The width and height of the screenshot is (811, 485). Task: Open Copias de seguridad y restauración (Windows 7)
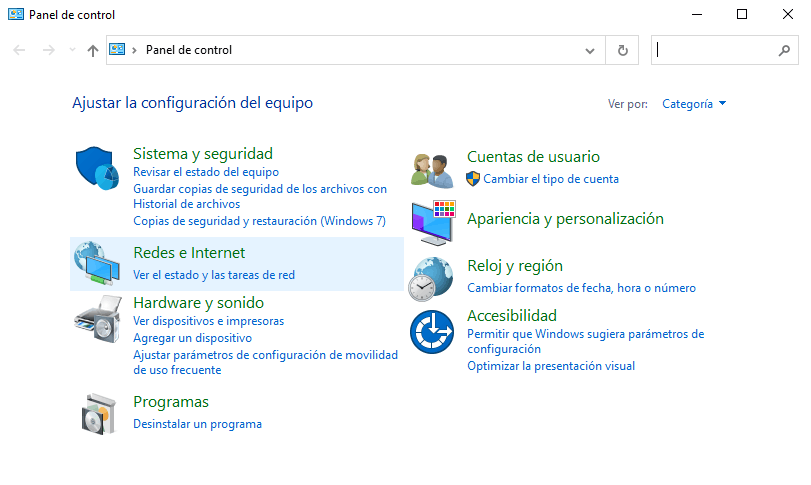click(x=259, y=221)
